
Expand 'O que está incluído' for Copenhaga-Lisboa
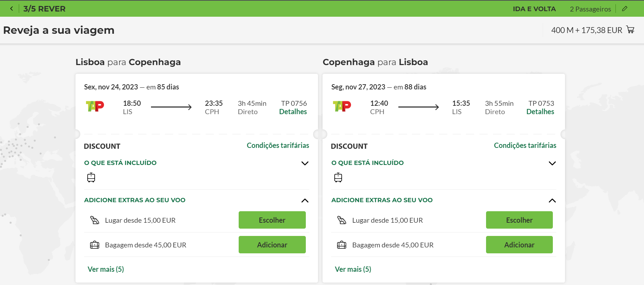(x=552, y=163)
